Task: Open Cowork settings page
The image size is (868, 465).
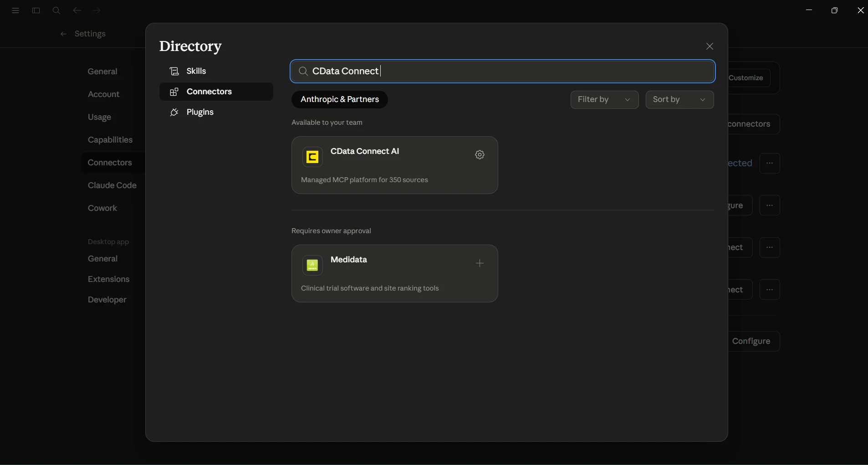Action: pyautogui.click(x=102, y=208)
